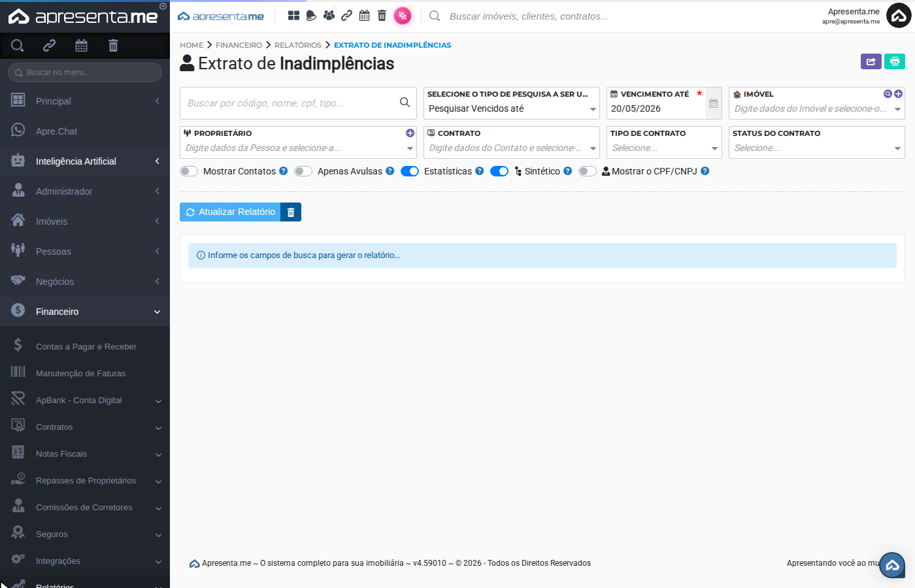Open the Contrato dropdown
915x588 pixels.
pyautogui.click(x=511, y=148)
